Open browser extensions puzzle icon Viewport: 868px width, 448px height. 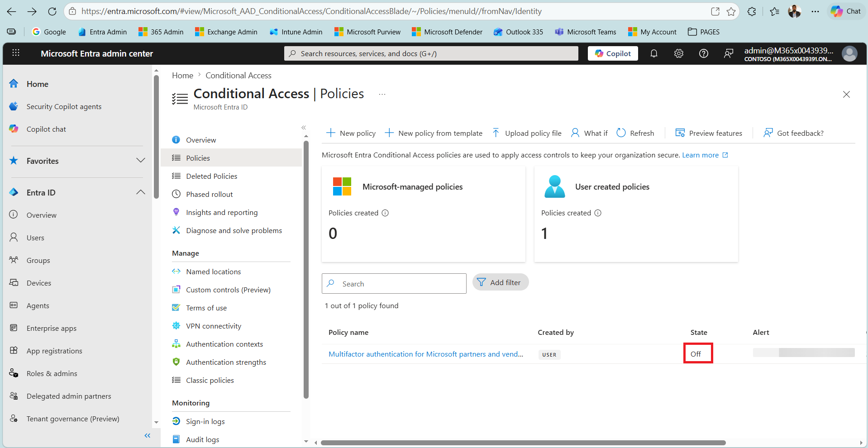pyautogui.click(x=752, y=11)
